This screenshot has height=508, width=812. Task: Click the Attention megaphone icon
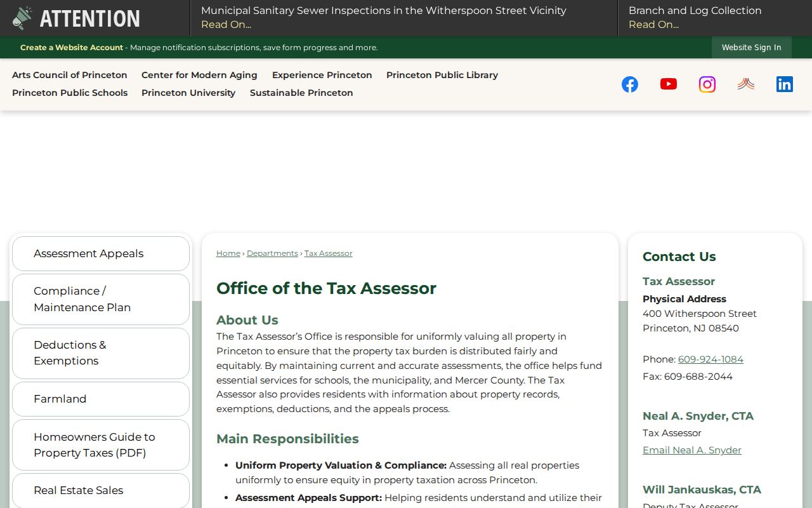click(x=22, y=18)
